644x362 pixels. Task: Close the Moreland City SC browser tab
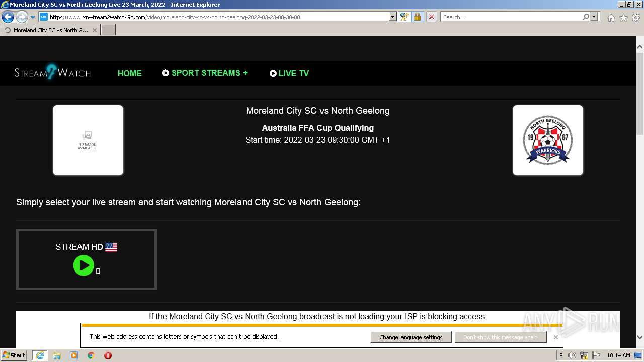point(94,30)
